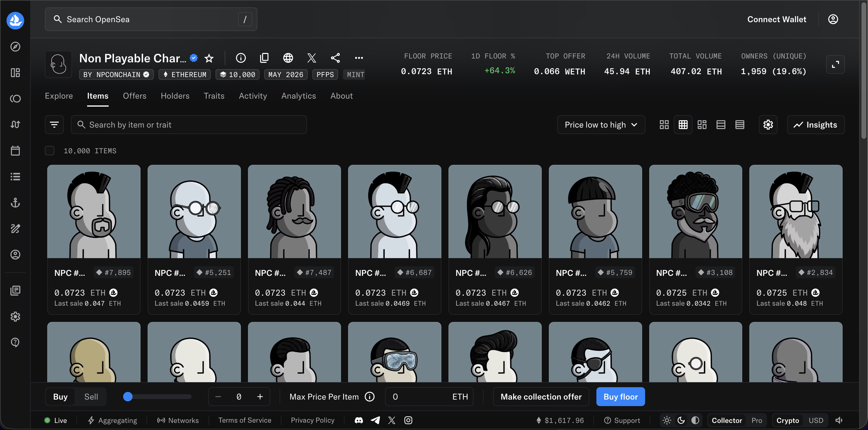
Task: Copy the contract address icon
Action: [x=264, y=58]
